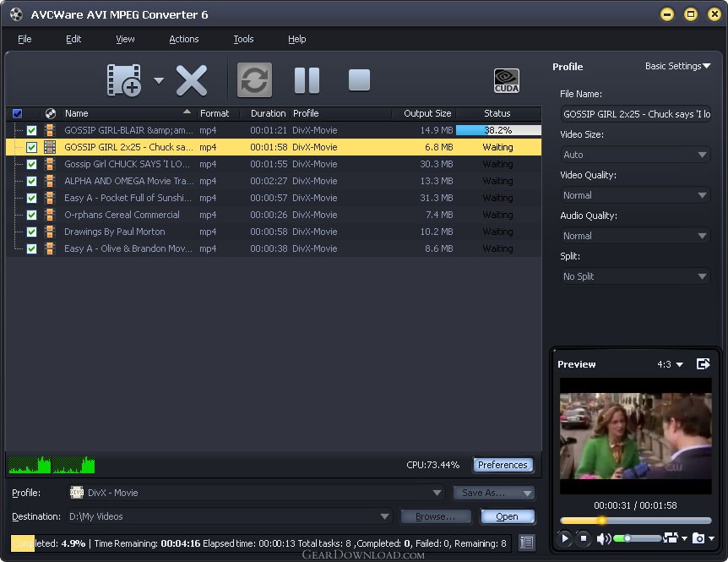Click the disc icon in the list header
This screenshot has width=728, height=562.
[50, 113]
